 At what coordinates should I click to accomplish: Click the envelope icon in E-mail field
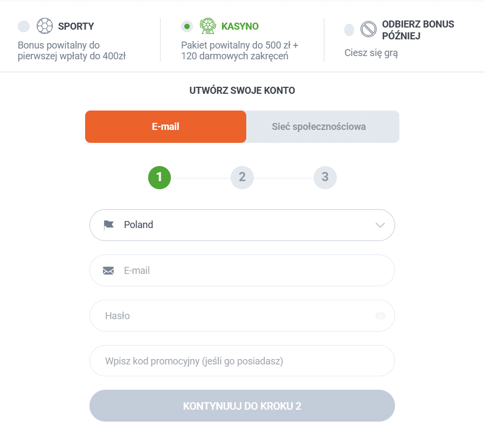pos(108,271)
